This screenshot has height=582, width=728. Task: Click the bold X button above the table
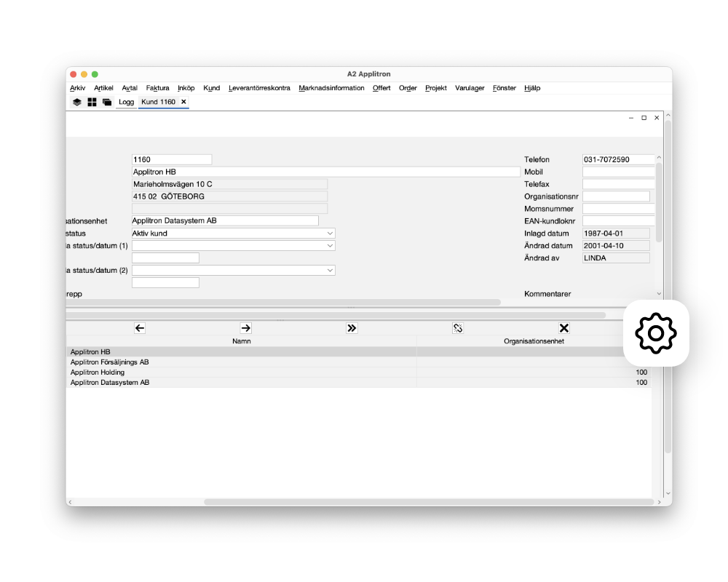564,328
